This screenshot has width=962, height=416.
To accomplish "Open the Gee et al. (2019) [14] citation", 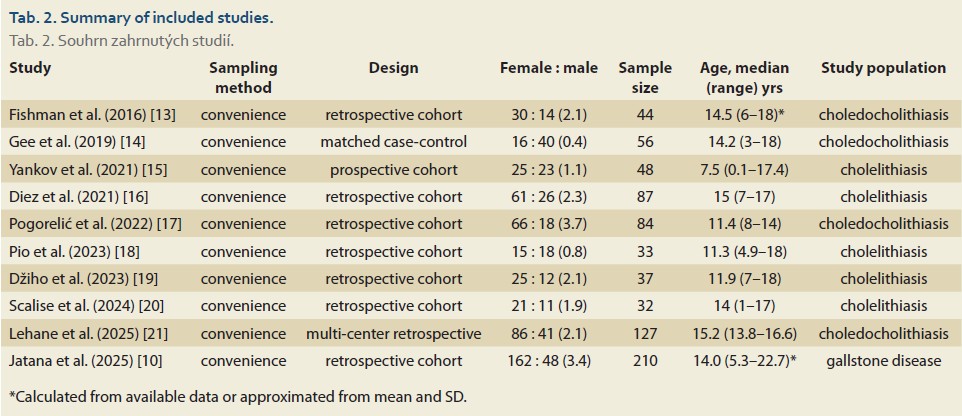I will click(x=80, y=142).
